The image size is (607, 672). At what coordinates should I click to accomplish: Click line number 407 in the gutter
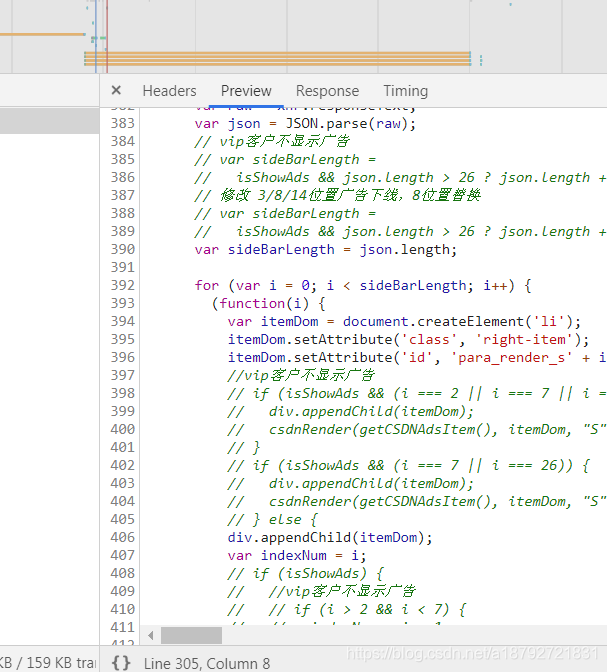click(x=123, y=555)
